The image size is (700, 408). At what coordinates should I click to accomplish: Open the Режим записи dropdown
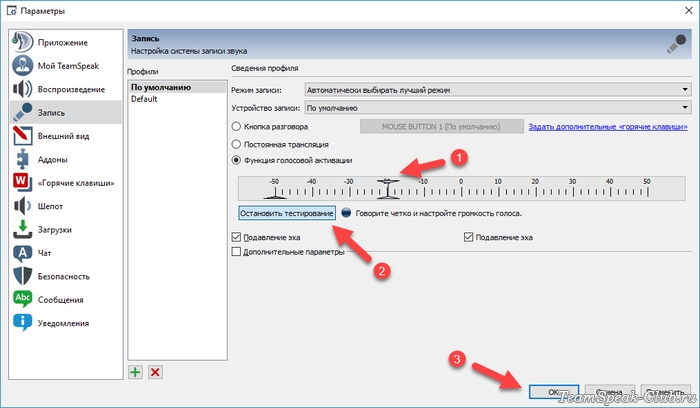pyautogui.click(x=498, y=90)
